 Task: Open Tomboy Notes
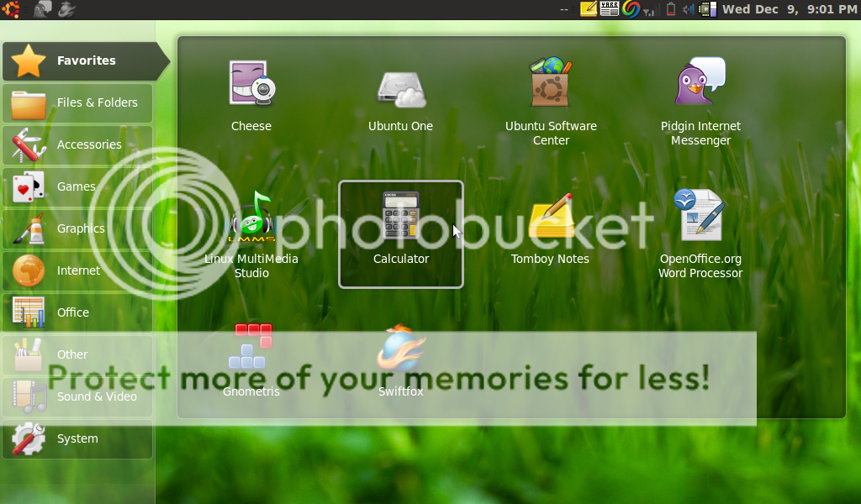[551, 217]
